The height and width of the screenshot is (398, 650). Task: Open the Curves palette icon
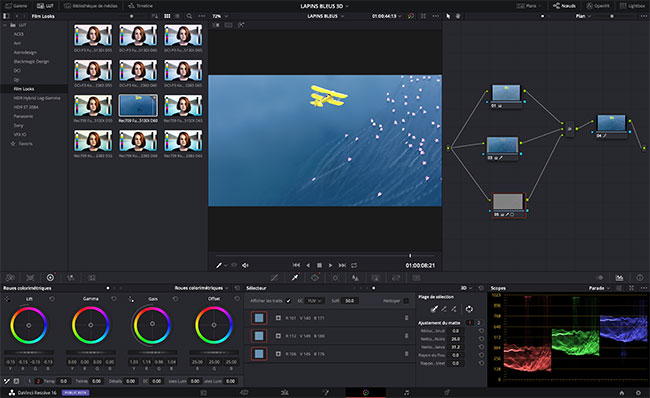coord(274,277)
